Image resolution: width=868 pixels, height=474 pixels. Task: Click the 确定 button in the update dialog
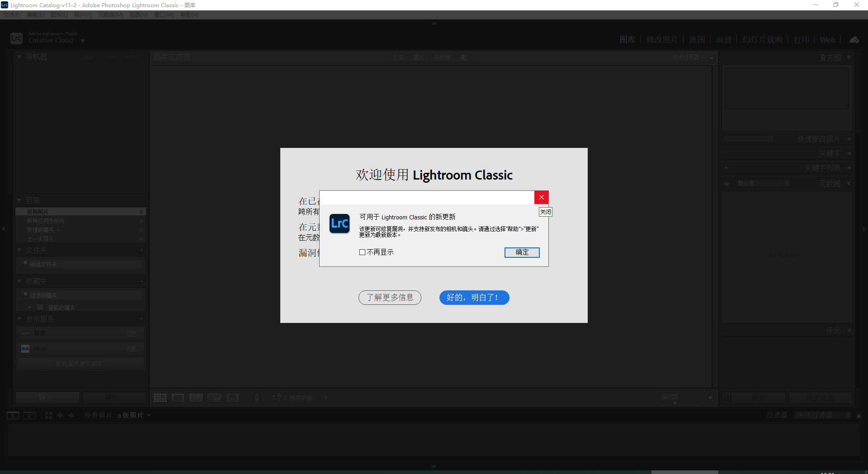(522, 252)
